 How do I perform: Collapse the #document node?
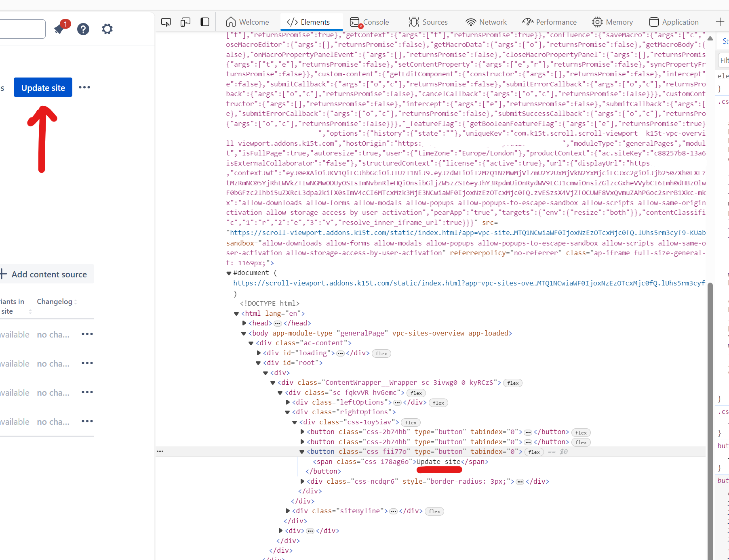pos(229,273)
